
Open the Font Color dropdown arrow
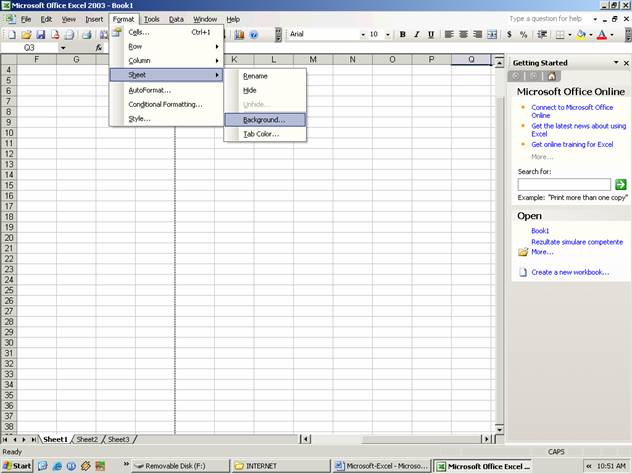612,35
